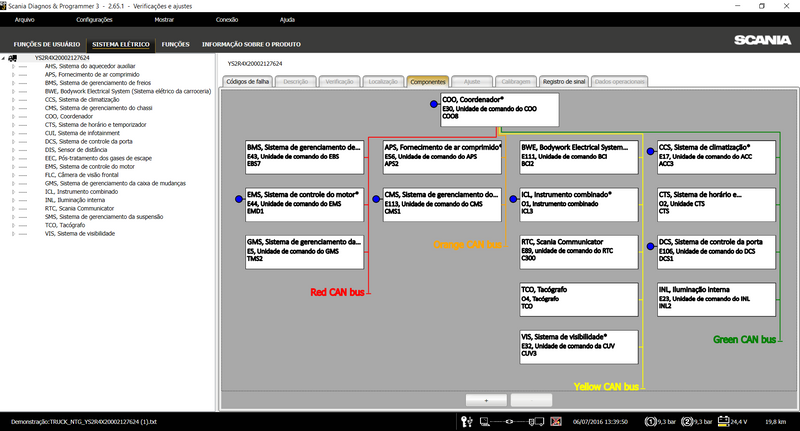Switch to Sistema Elétrico section
800x431 pixels.
[x=121, y=44]
